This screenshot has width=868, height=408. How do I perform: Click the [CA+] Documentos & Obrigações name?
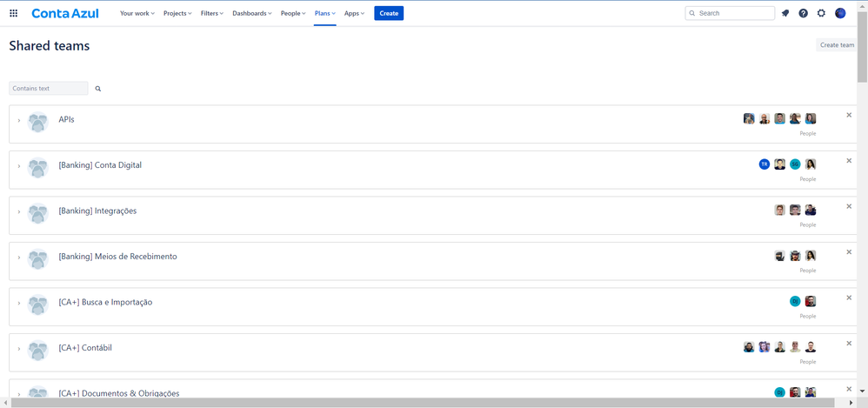pyautogui.click(x=119, y=393)
